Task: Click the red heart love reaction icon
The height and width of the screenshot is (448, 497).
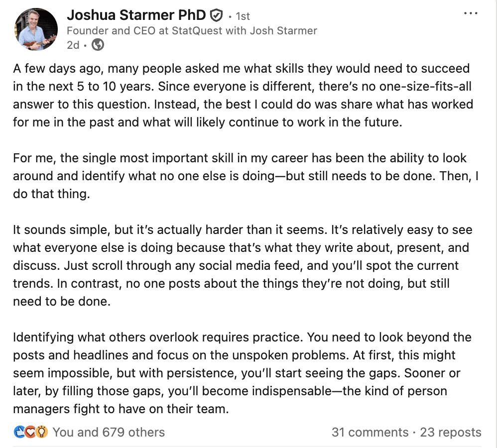Action: point(30,432)
